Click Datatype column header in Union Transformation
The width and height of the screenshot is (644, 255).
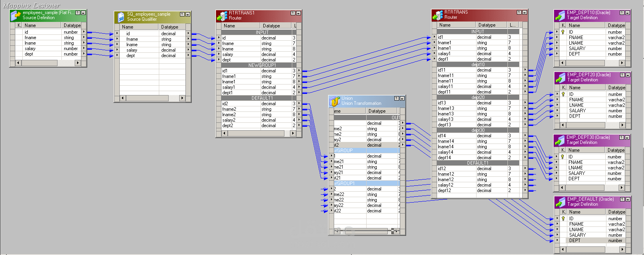382,111
